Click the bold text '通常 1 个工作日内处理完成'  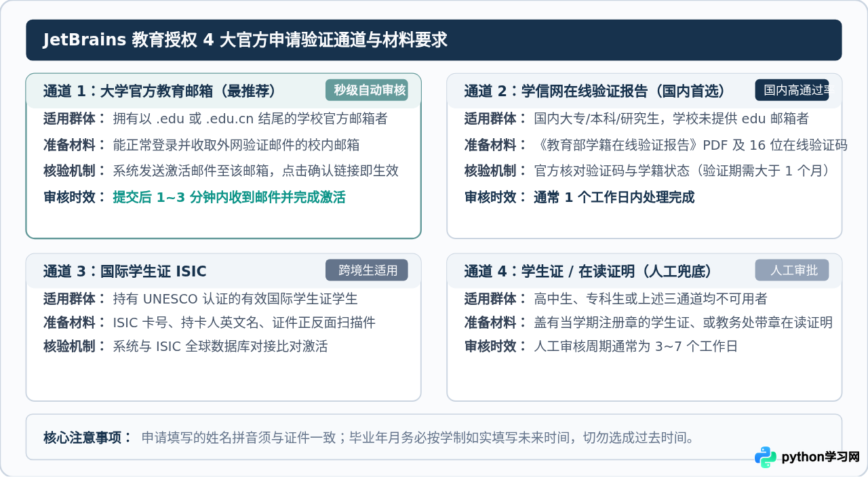[614, 197]
